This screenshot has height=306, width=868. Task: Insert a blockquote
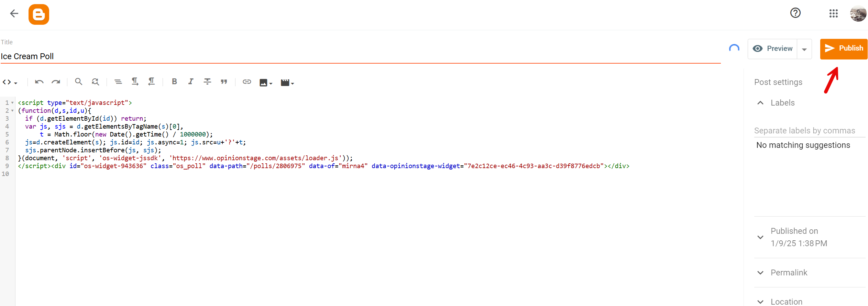pyautogui.click(x=224, y=82)
